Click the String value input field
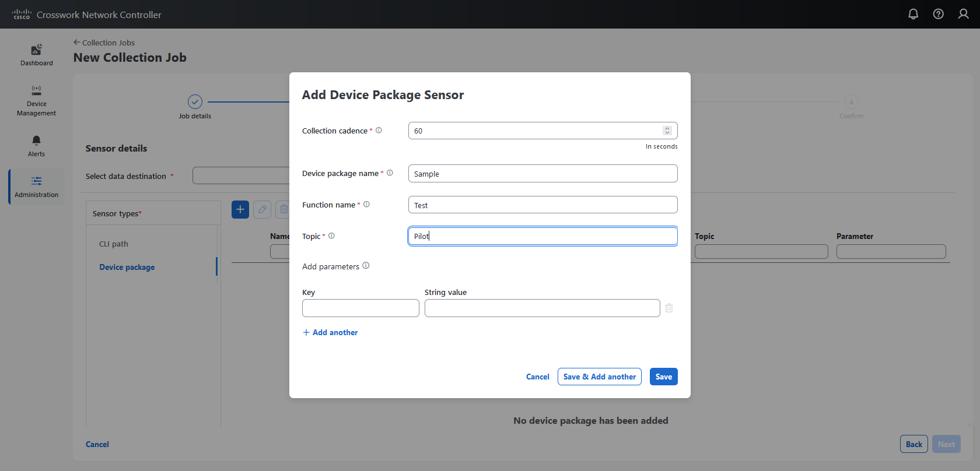 click(542, 308)
